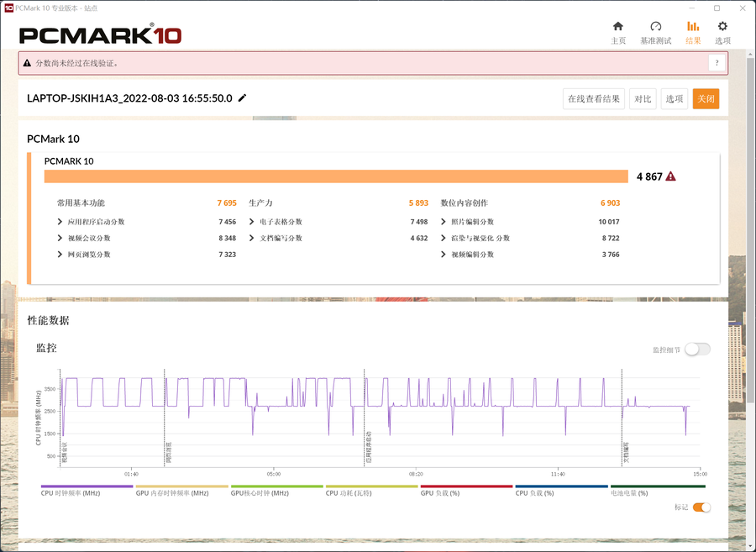Expand 渲染与视觉化 分数 details
Screen dimensions: 756x552
click(x=444, y=238)
